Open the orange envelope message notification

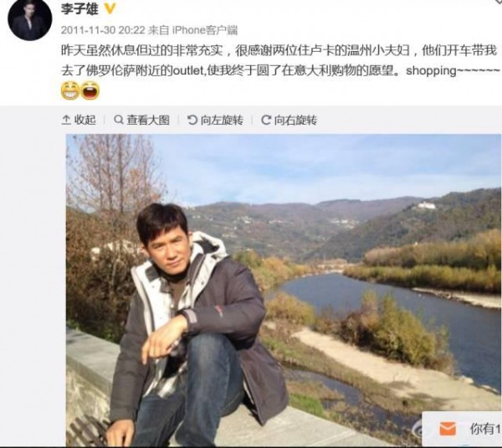click(x=448, y=429)
